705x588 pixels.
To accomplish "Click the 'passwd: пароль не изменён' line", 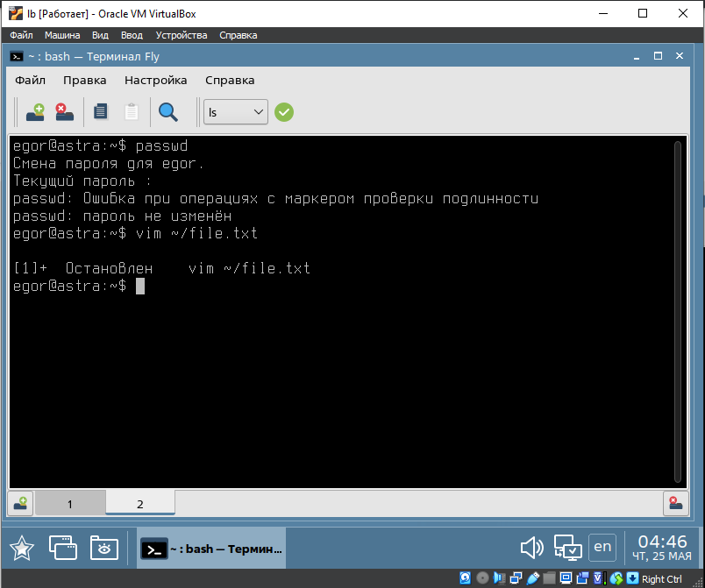I will (x=122, y=216).
